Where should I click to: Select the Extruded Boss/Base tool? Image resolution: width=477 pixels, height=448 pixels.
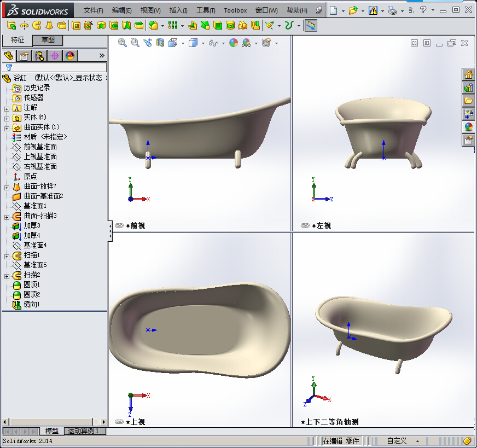click(x=11, y=26)
